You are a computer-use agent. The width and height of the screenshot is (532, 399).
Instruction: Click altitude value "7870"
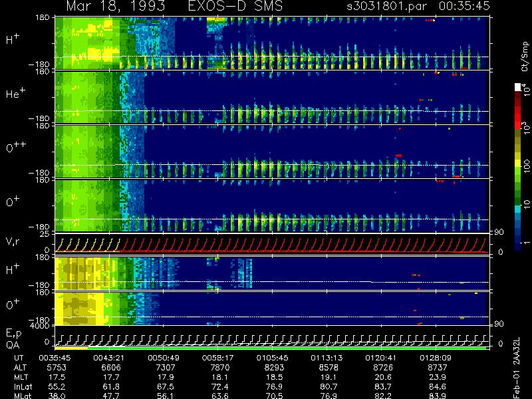point(220,368)
